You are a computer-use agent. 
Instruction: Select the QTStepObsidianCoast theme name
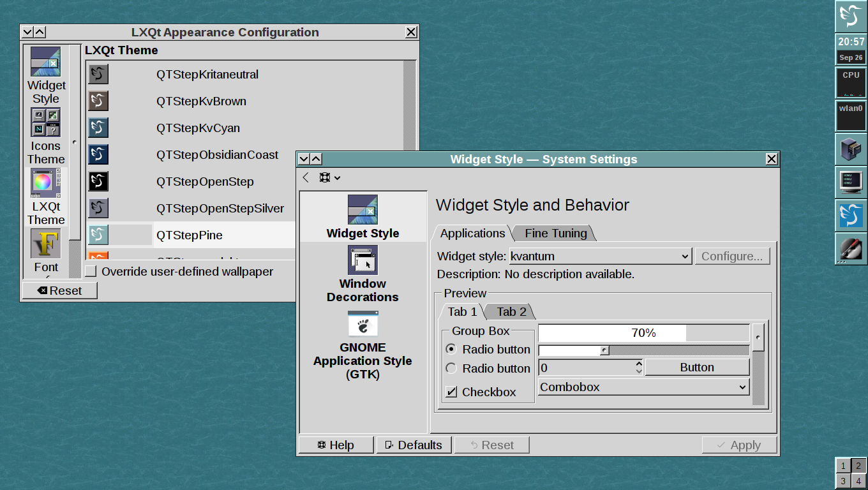pyautogui.click(x=217, y=154)
